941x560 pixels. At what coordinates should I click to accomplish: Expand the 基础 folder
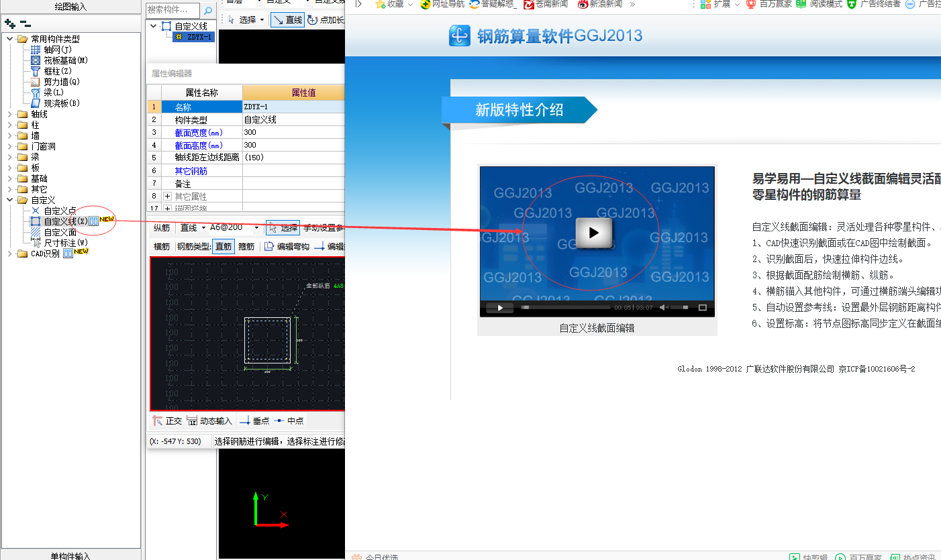pos(10,178)
